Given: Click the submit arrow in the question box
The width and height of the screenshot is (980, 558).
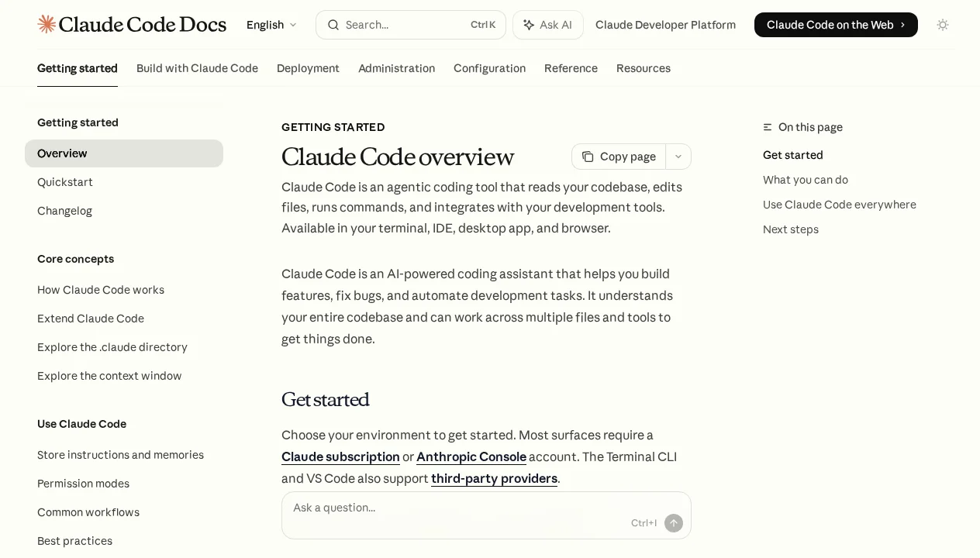Looking at the screenshot, I should tap(674, 523).
